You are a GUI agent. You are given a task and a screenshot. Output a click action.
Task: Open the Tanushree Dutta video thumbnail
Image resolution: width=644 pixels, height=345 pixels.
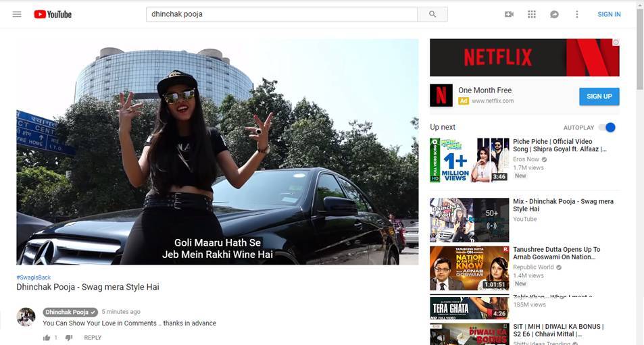coord(470,268)
